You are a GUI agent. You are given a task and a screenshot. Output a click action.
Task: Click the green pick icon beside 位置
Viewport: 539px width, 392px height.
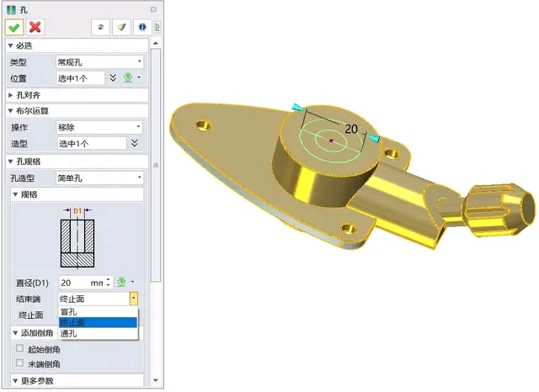[x=128, y=78]
